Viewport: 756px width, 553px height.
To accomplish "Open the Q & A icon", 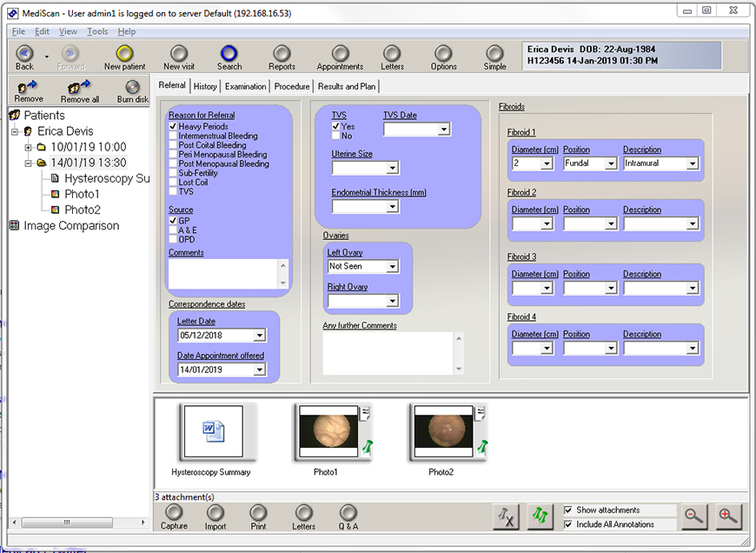I will (348, 512).
